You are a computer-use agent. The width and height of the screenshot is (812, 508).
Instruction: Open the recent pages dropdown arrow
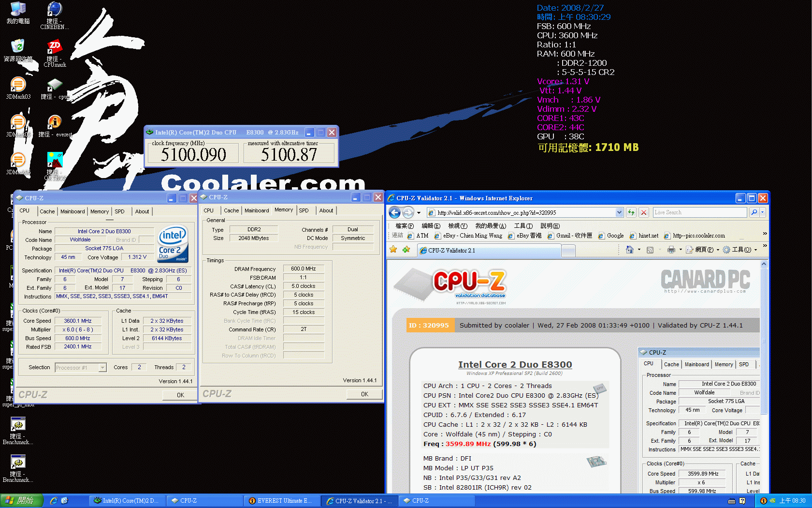tap(419, 213)
